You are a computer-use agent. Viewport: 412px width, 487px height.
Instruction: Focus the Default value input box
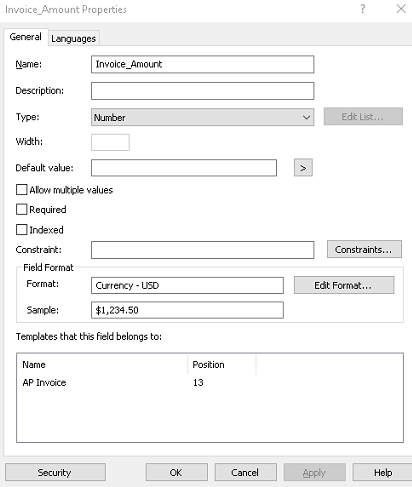[184, 168]
